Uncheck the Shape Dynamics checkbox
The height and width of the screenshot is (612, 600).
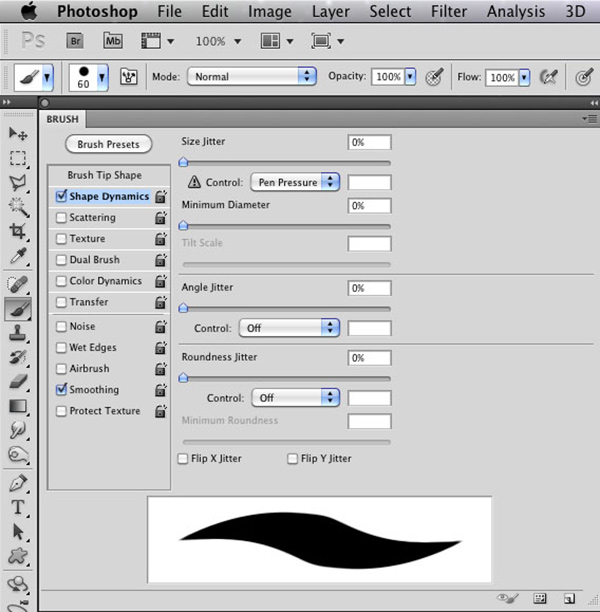point(61,196)
